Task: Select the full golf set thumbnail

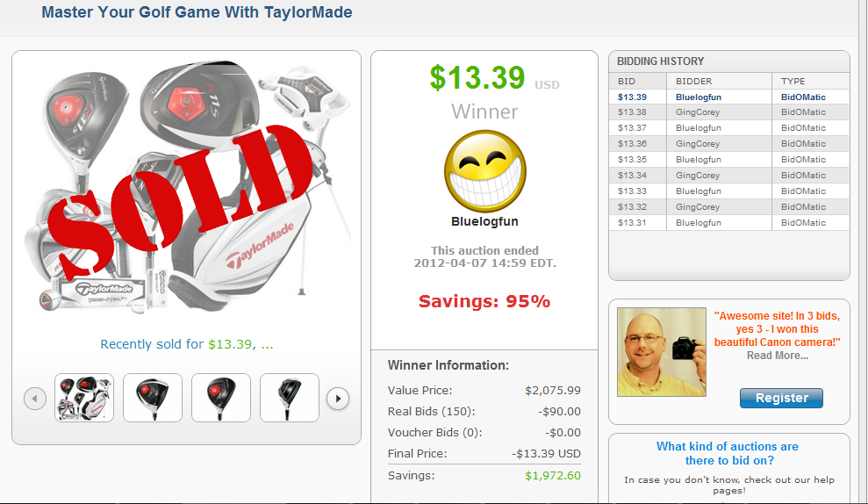Action: point(84,398)
